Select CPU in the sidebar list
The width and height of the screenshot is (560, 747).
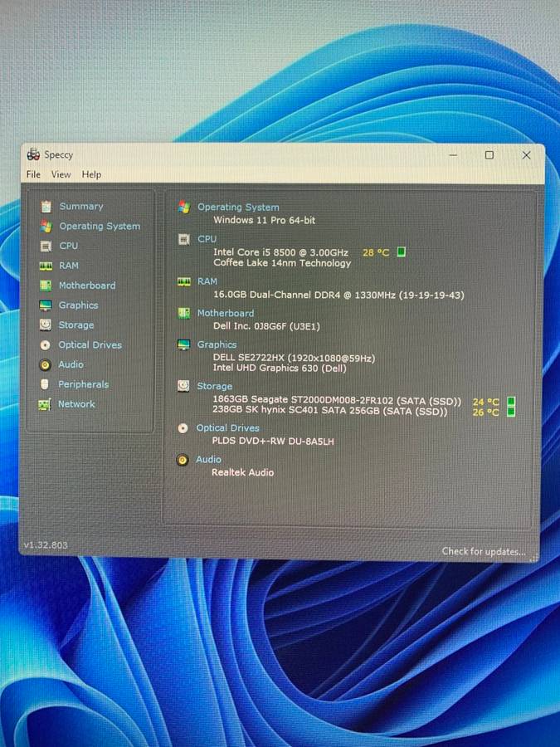69,246
